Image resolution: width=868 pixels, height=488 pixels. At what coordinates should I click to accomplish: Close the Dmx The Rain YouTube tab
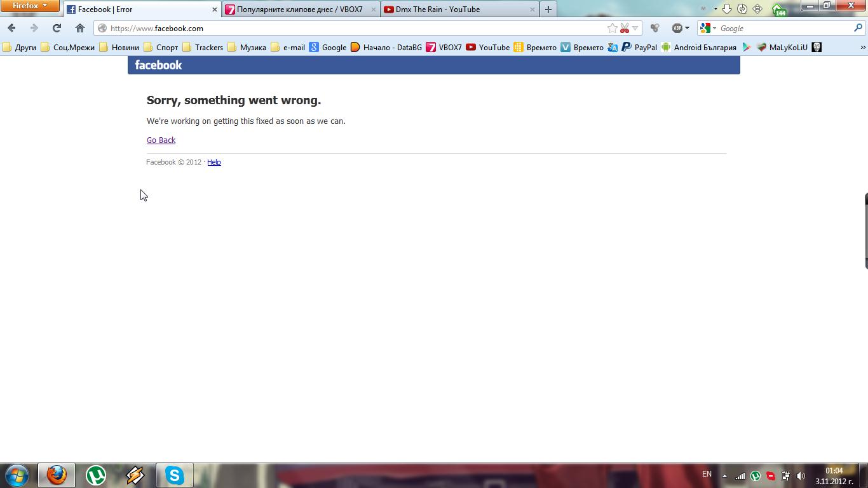pos(532,10)
